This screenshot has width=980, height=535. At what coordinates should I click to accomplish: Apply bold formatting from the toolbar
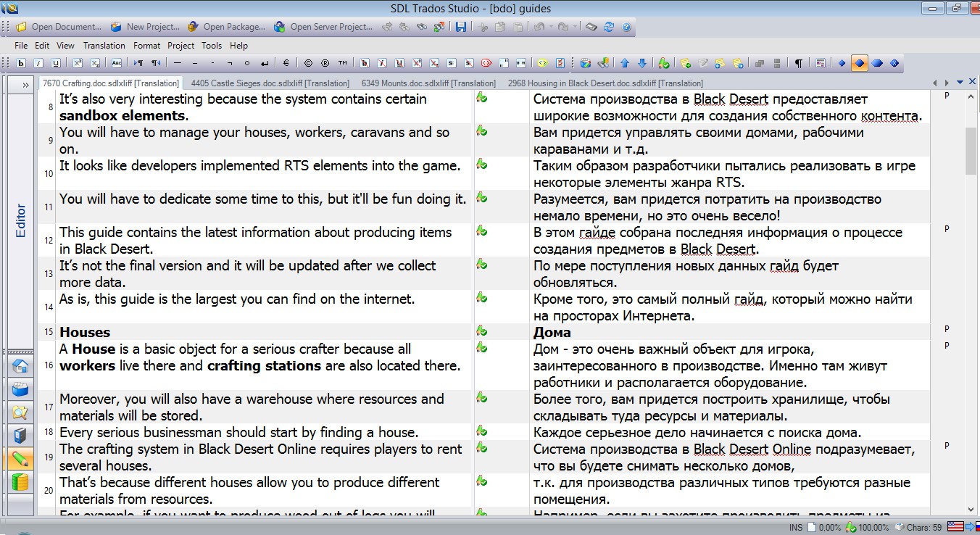click(21, 63)
